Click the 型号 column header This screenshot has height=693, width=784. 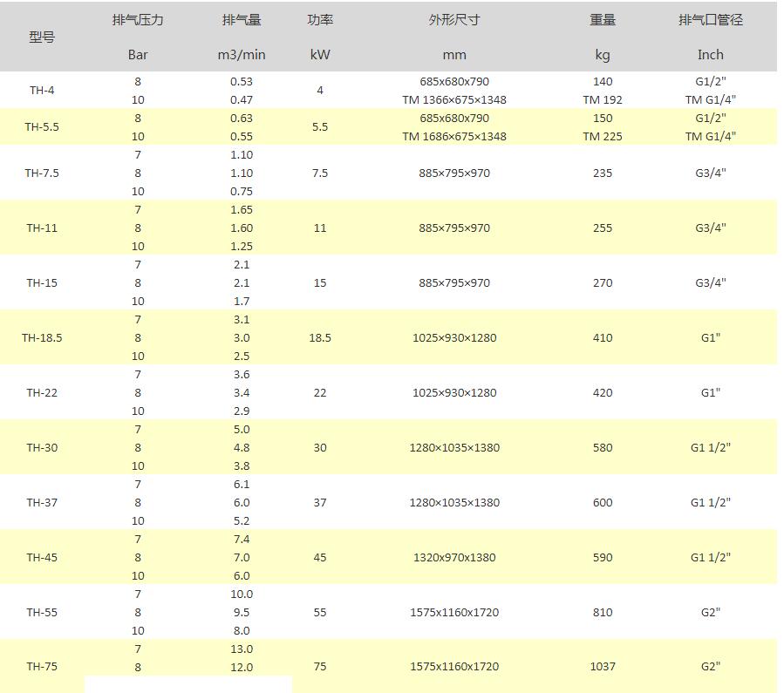click(42, 37)
